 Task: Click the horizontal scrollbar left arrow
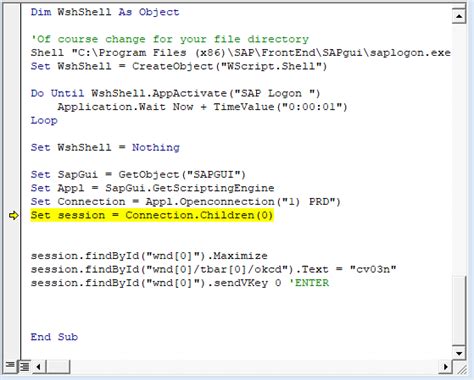click(x=39, y=367)
